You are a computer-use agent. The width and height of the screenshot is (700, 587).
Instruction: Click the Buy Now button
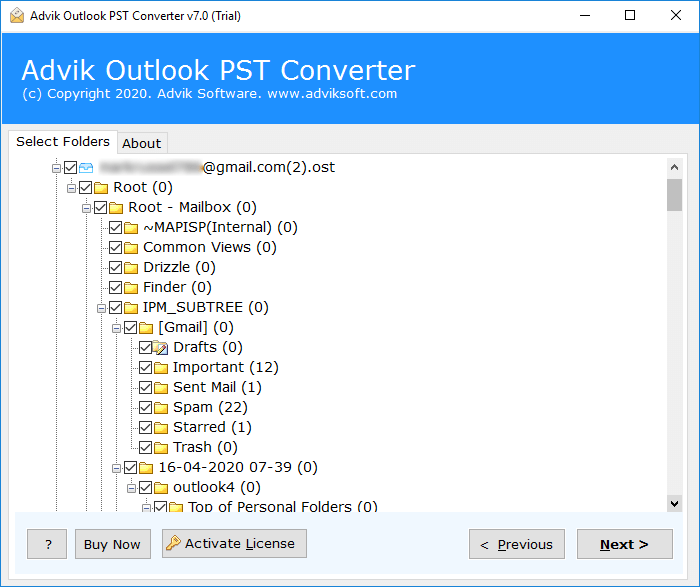(x=112, y=544)
